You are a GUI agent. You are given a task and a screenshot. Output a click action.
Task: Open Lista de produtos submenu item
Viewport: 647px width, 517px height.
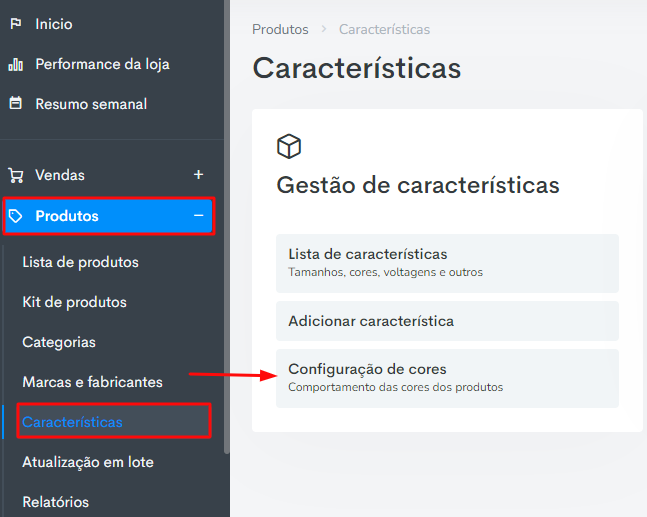(80, 262)
